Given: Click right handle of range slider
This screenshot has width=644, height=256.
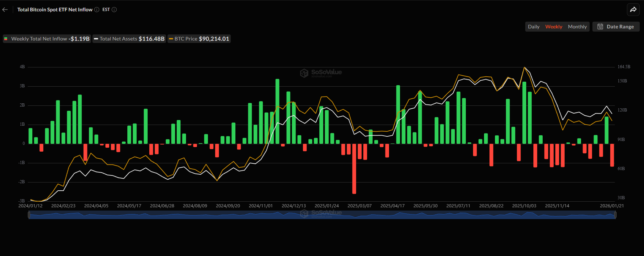Looking at the screenshot, I should pyautogui.click(x=615, y=215).
